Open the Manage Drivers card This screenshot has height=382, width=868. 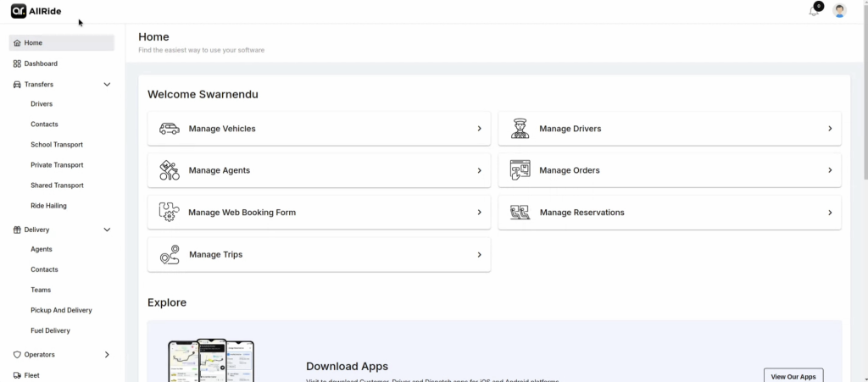point(670,129)
